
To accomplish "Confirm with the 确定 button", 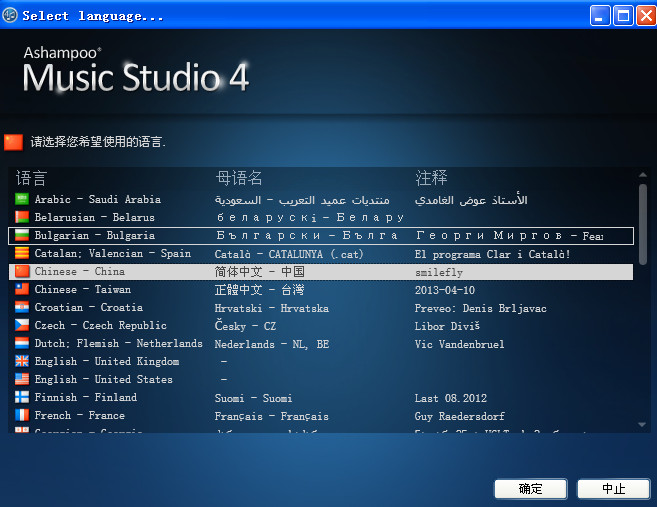I will [530, 489].
